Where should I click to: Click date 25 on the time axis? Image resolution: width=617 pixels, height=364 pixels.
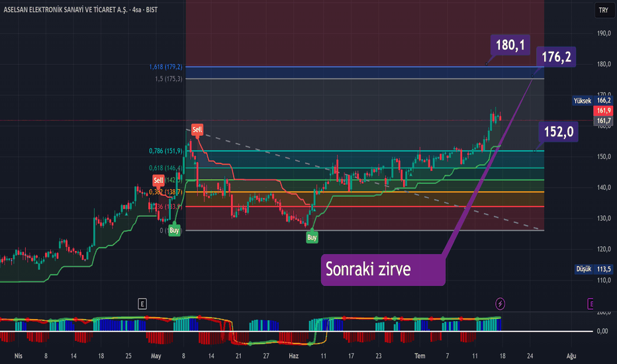pyautogui.click(x=128, y=356)
